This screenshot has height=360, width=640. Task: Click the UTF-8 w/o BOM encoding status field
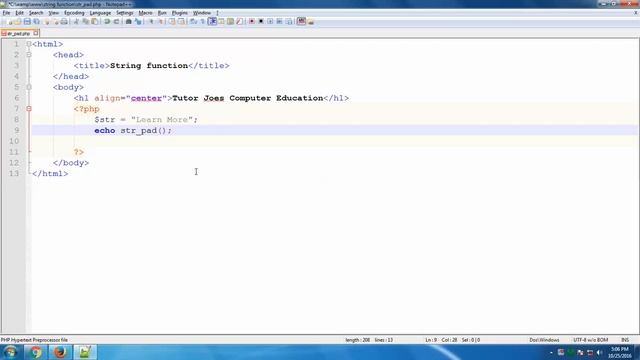click(x=590, y=340)
